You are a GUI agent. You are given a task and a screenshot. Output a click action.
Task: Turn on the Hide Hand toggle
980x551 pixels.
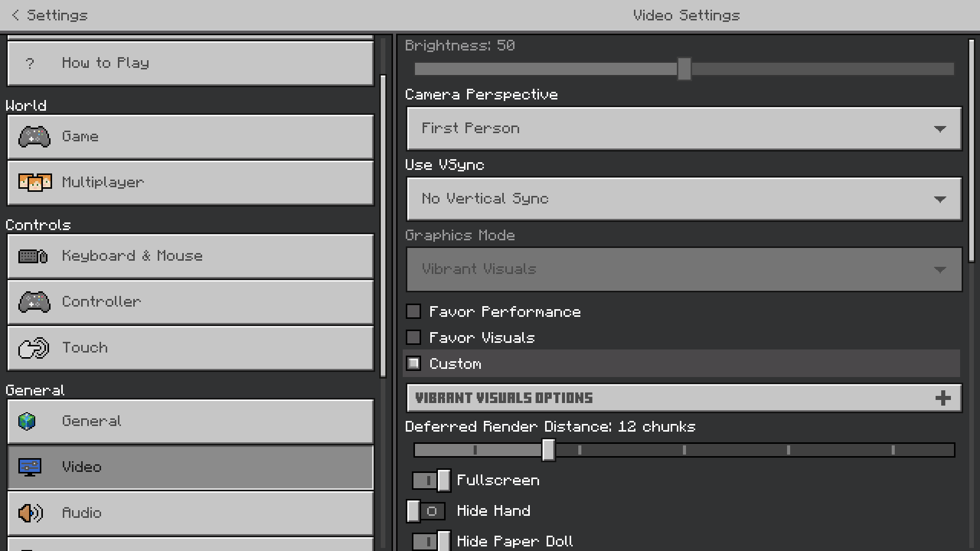pos(426,511)
